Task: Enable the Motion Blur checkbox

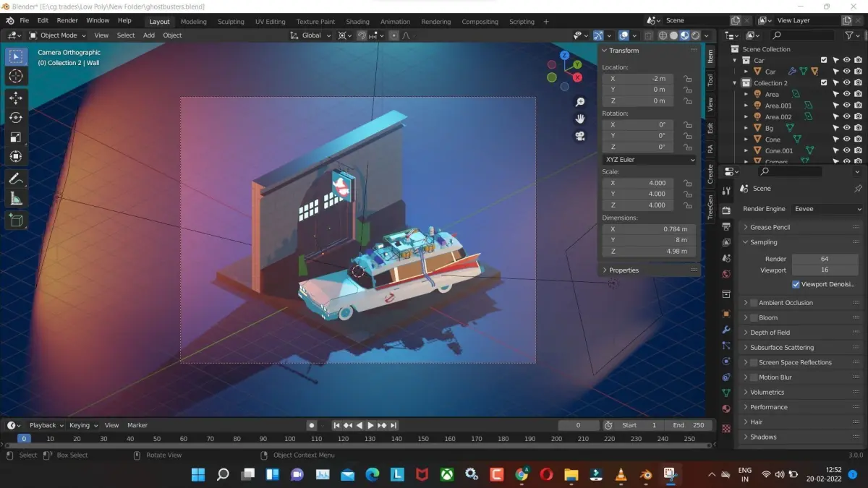Action: 754,377
